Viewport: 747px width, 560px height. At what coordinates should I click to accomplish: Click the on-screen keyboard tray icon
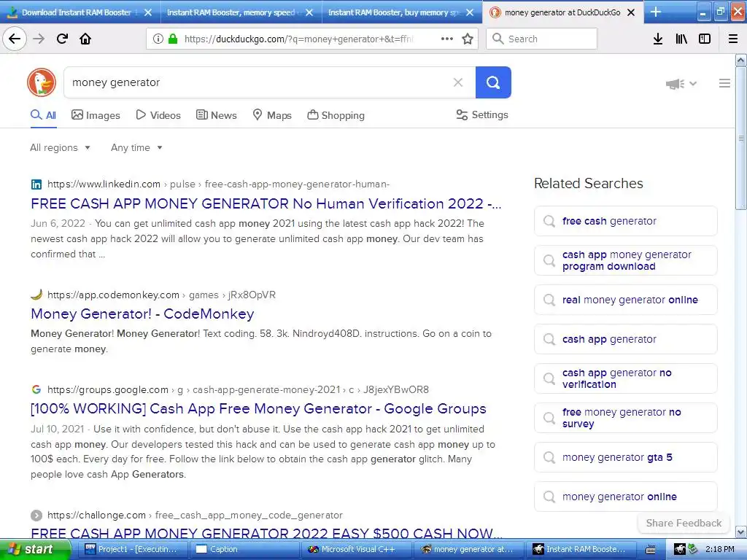[x=651, y=550]
